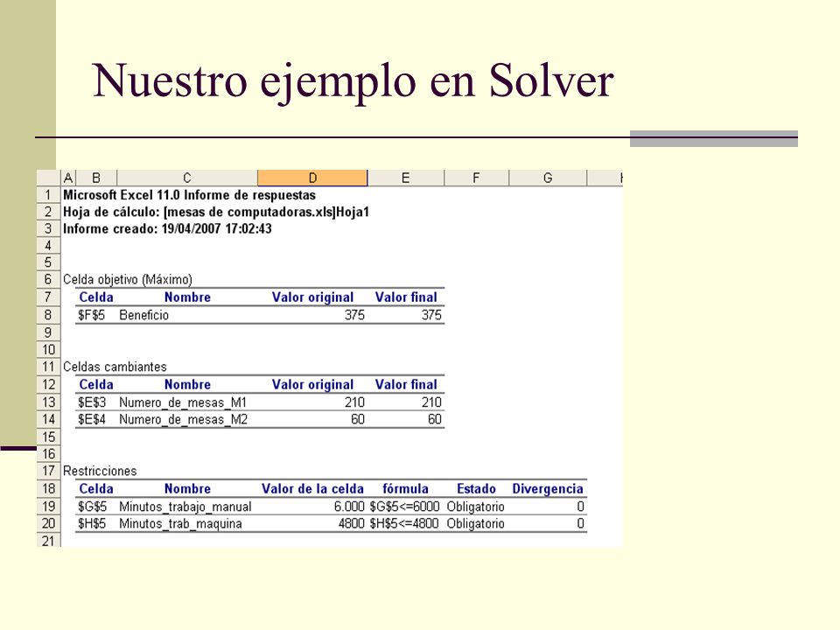Click the 4800 cell value in Valor de la celda
This screenshot has width=840, height=630.
point(352,523)
